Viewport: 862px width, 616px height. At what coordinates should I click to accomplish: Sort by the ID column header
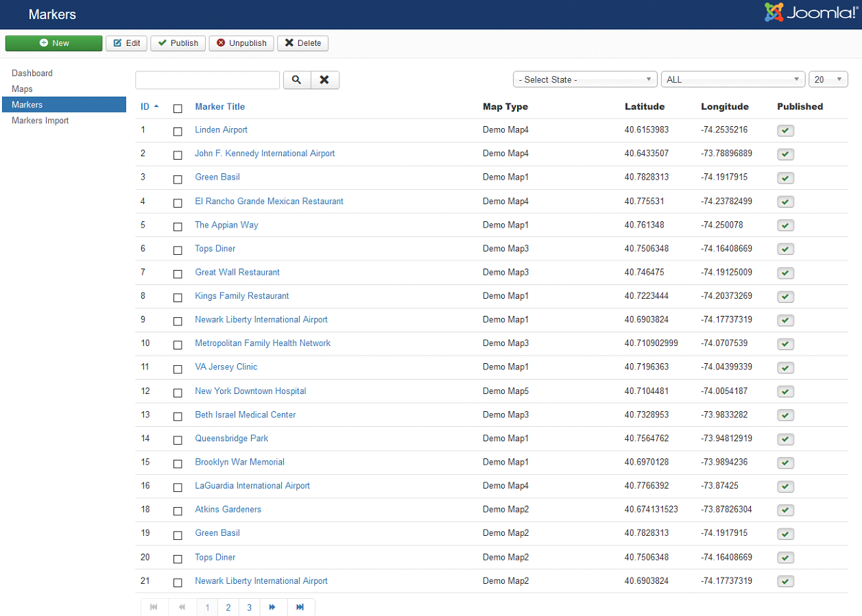(x=145, y=107)
